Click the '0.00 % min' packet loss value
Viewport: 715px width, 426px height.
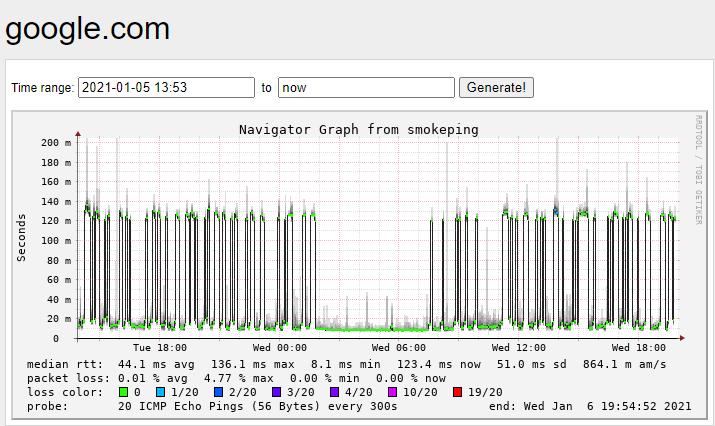325,379
